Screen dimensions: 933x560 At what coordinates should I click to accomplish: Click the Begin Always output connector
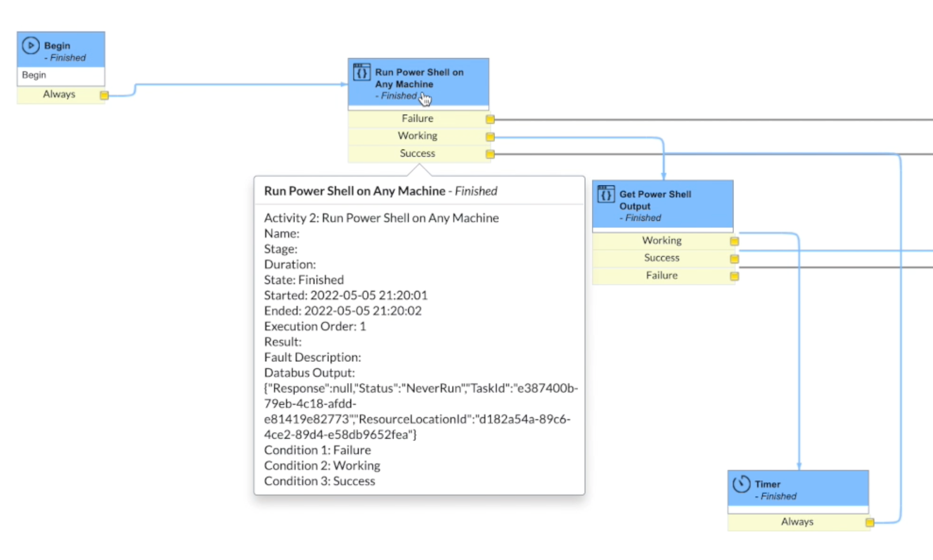(105, 95)
